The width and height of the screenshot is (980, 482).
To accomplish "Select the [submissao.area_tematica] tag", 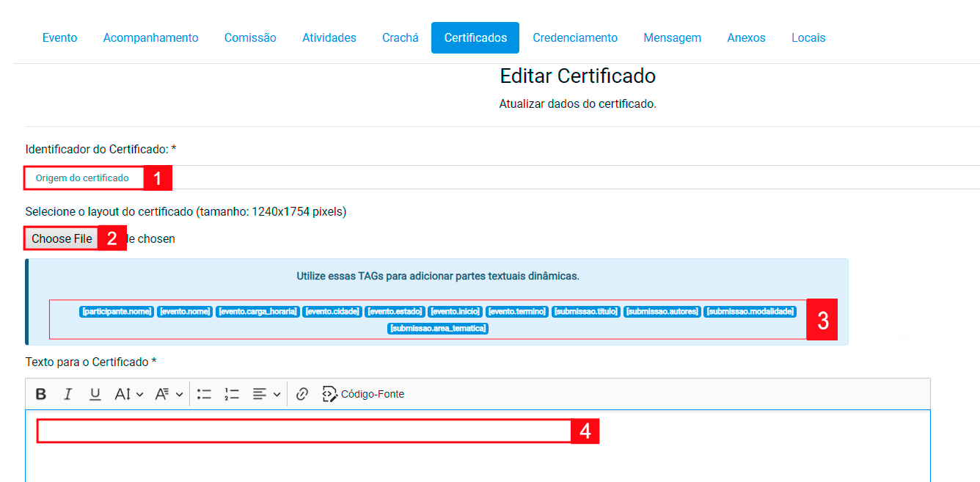I will (x=438, y=329).
